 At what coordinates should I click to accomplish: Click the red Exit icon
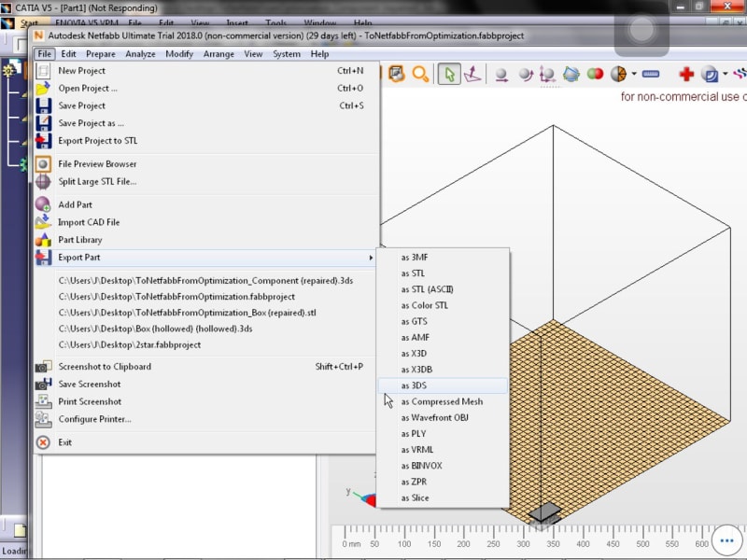point(43,442)
